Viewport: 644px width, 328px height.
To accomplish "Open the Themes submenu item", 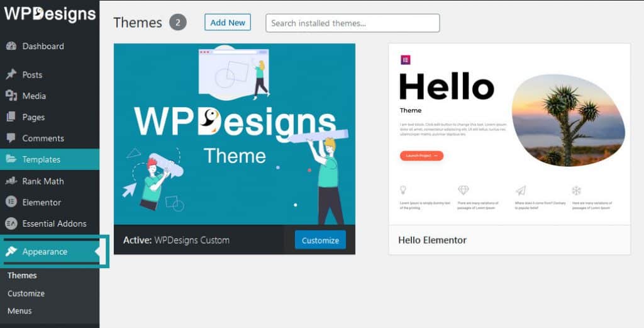I will [22, 275].
